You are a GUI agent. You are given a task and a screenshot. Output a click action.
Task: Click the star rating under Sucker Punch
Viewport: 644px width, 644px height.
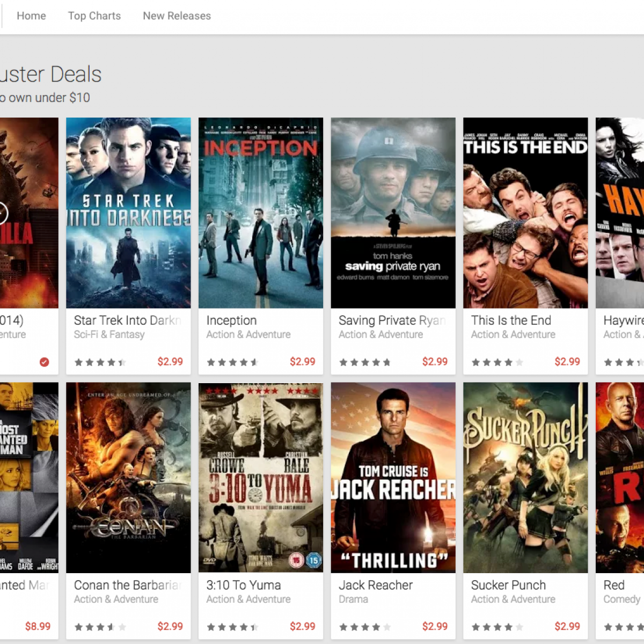[x=497, y=627]
